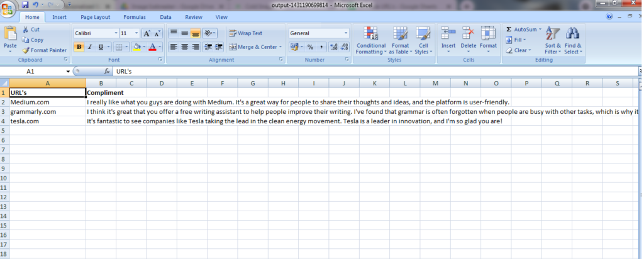Apply Accounting Number Format
644x259 pixels.
pyautogui.click(x=294, y=47)
